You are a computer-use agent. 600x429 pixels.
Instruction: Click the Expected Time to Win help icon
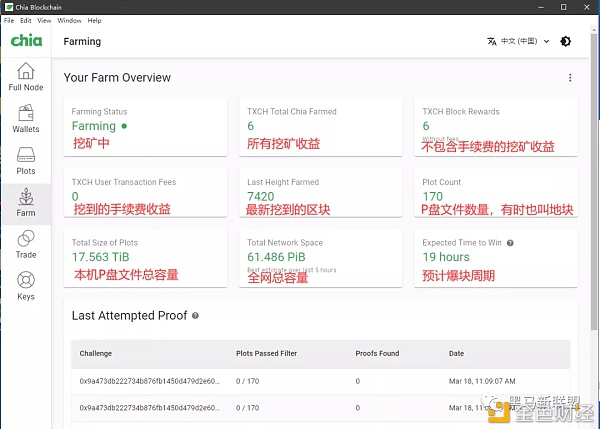pos(510,243)
